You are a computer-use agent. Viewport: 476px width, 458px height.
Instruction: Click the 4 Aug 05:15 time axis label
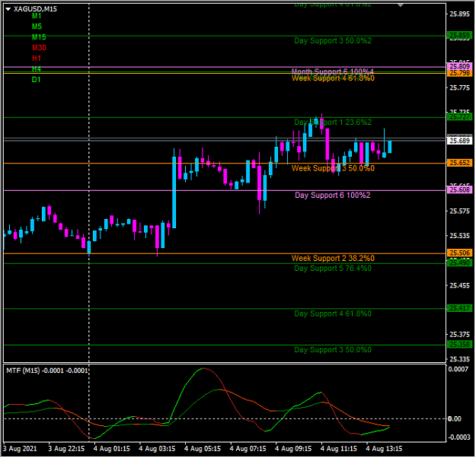click(x=202, y=449)
